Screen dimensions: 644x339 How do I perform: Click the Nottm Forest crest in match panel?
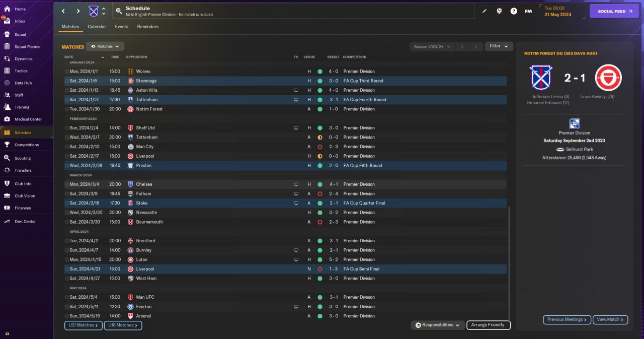pos(608,78)
